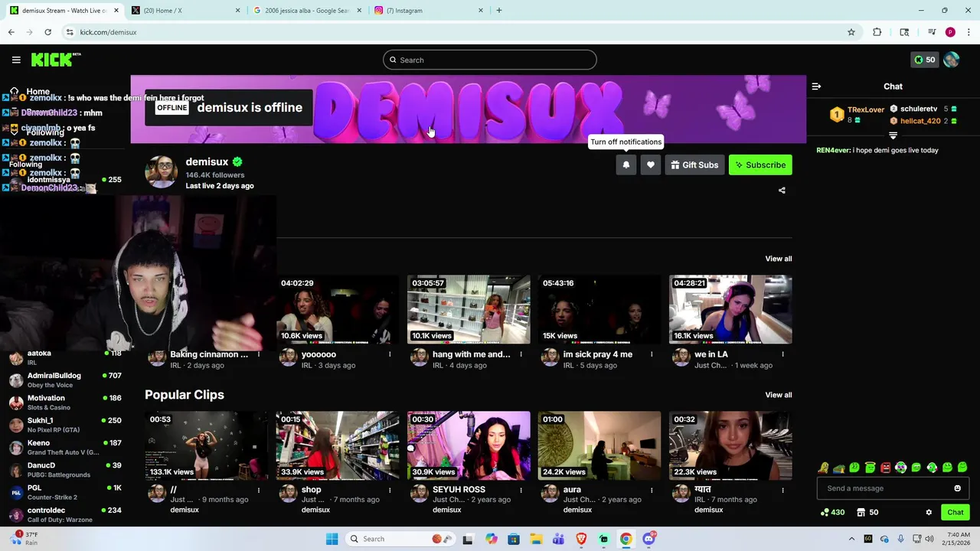This screenshot has height=551, width=980.
Task: Open Keeno channel in sidebar
Action: pyautogui.click(x=64, y=448)
